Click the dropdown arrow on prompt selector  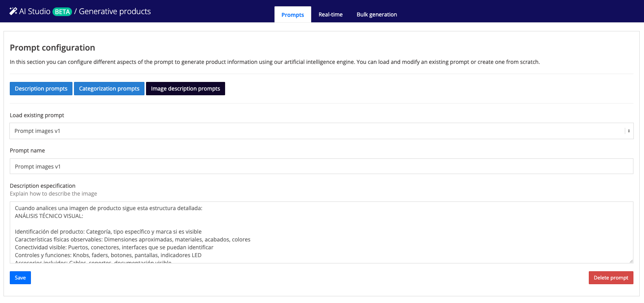point(629,131)
